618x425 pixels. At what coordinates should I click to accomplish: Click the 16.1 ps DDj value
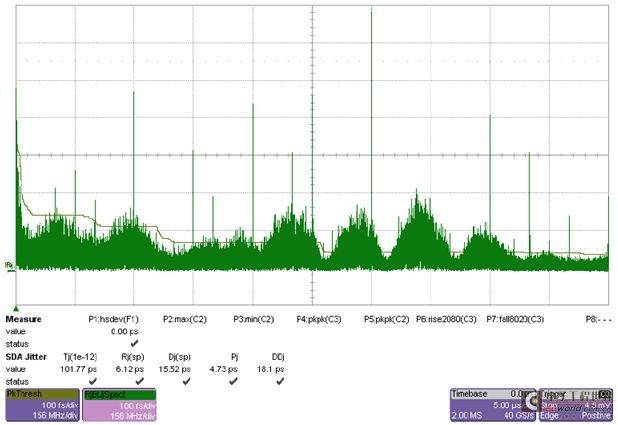click(270, 369)
